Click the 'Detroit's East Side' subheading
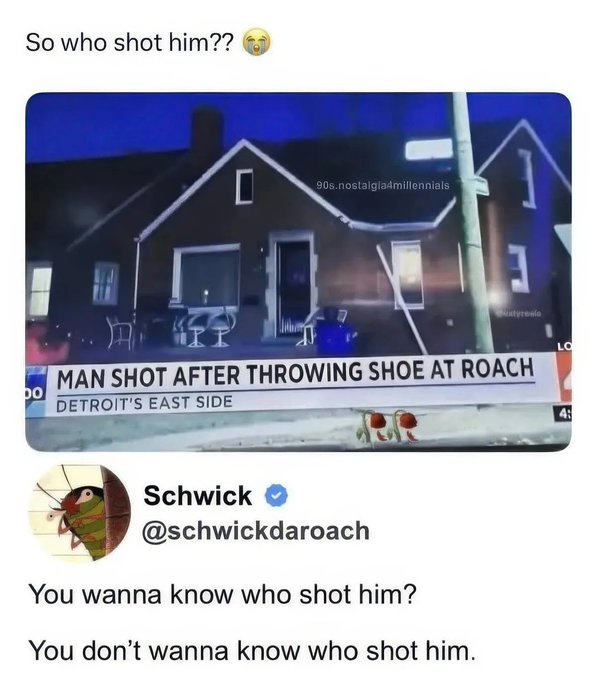This screenshot has width=597, height=700. 145,402
